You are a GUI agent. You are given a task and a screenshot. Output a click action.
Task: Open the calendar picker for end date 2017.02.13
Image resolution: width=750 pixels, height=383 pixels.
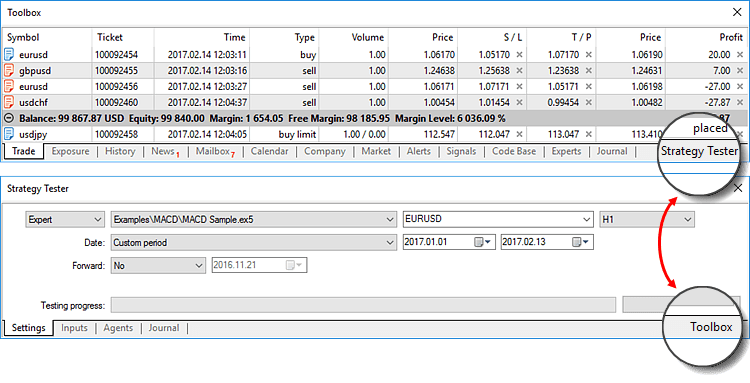pyautogui.click(x=581, y=242)
